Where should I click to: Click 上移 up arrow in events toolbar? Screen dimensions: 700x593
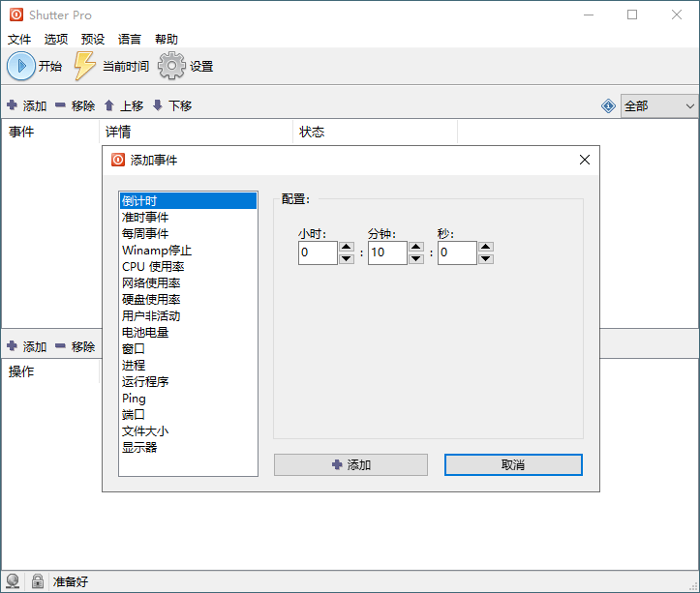click(x=109, y=105)
